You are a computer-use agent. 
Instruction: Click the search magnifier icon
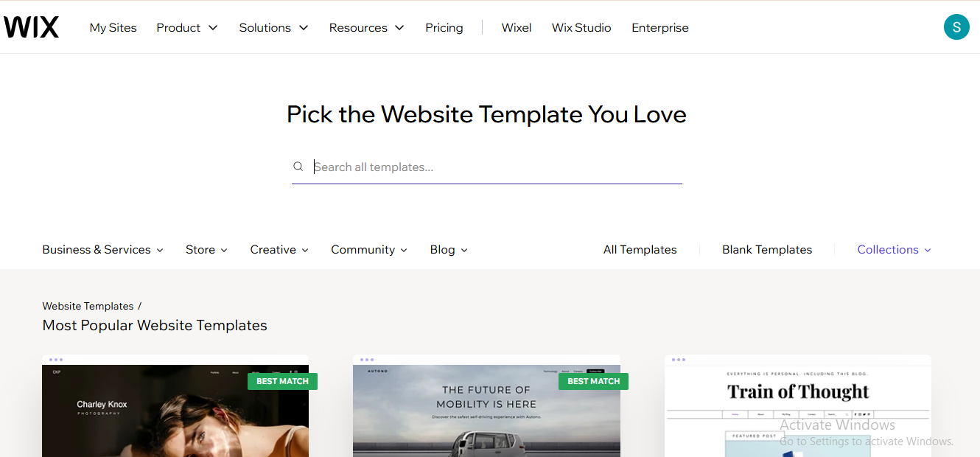click(298, 167)
